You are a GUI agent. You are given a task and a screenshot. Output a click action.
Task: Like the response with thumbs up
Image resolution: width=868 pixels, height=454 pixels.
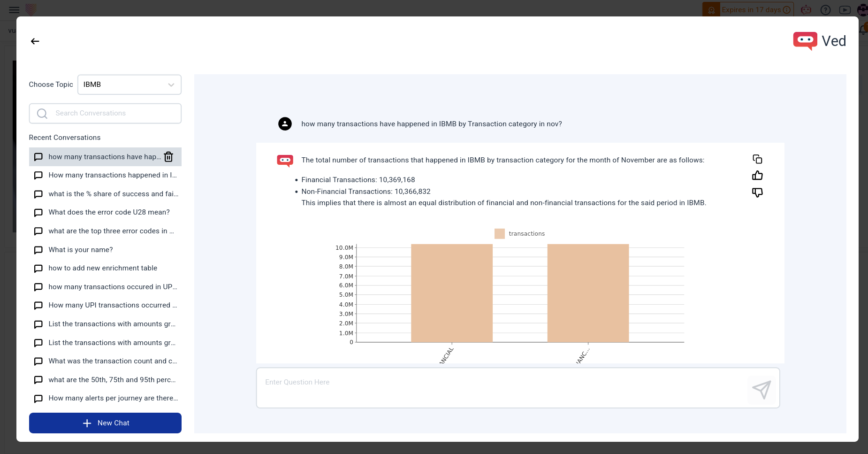click(757, 176)
